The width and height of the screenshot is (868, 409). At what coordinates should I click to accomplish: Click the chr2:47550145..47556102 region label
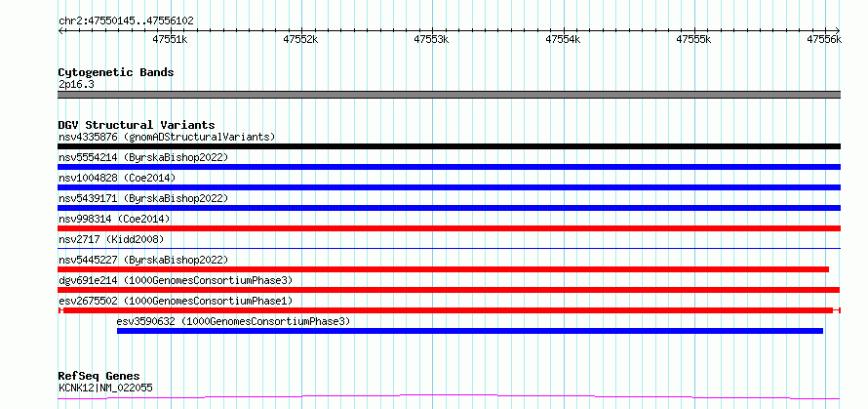tap(126, 20)
